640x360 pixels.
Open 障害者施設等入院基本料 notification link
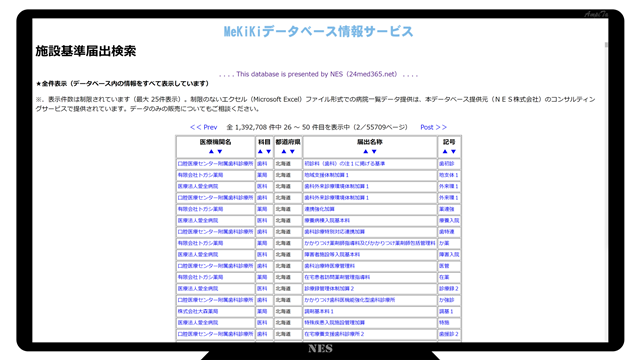point(332,255)
